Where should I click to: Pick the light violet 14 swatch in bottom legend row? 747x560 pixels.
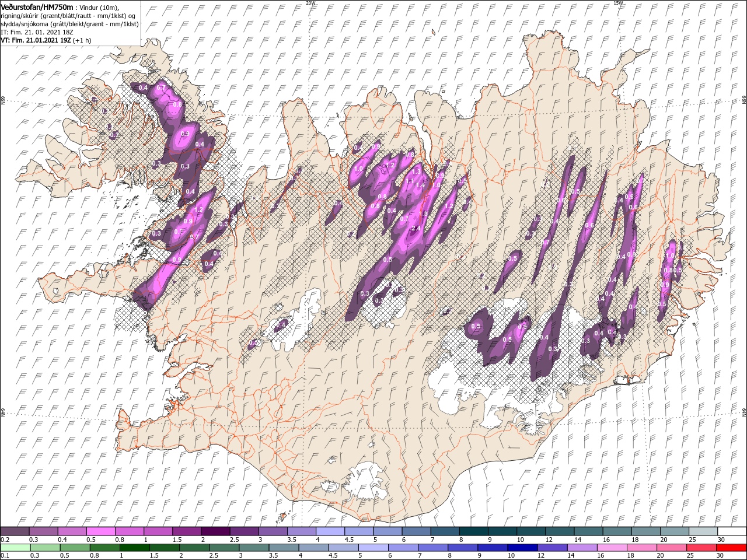pos(581,548)
